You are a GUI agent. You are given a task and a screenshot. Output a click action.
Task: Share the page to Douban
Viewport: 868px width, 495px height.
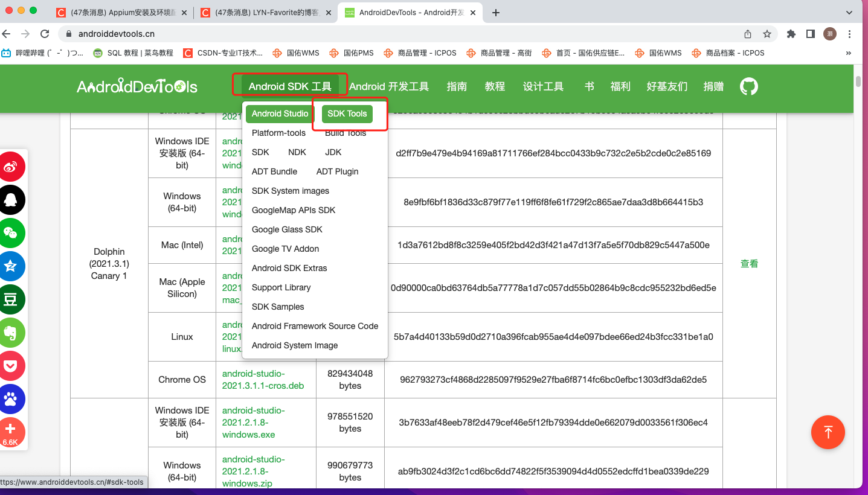coord(12,299)
